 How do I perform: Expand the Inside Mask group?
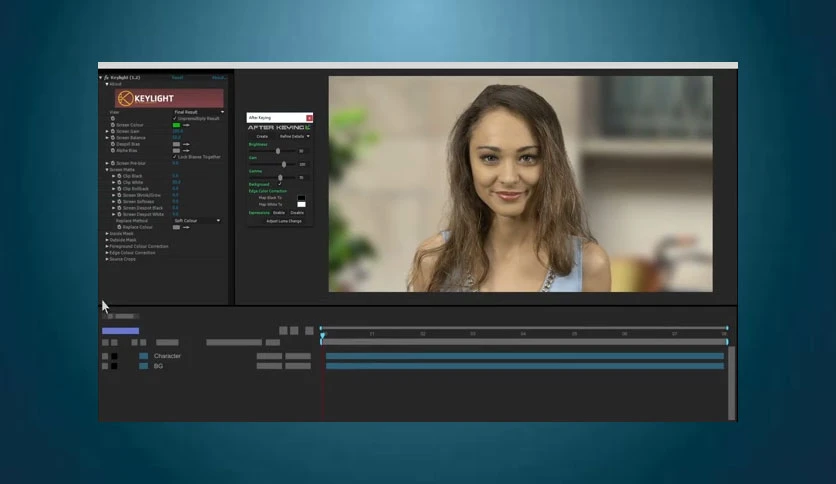coord(107,233)
